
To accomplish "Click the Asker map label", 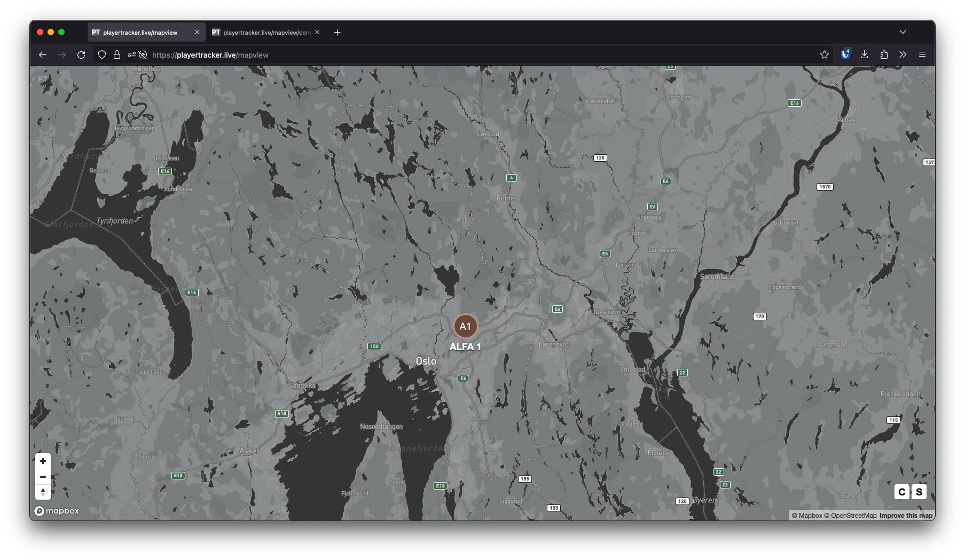I will pyautogui.click(x=249, y=451).
